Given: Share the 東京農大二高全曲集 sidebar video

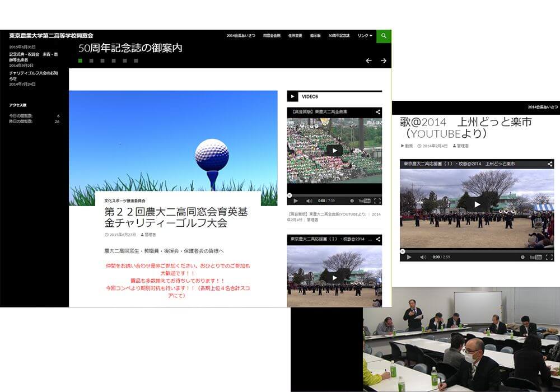Looking at the screenshot, I should point(378,112).
